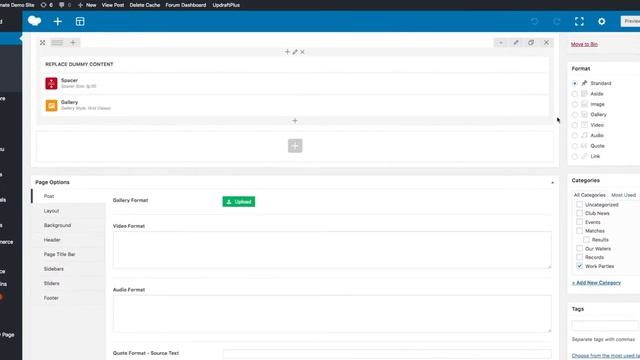The width and height of the screenshot is (640, 360).
Task: Check the Records category
Action: (x=580, y=257)
